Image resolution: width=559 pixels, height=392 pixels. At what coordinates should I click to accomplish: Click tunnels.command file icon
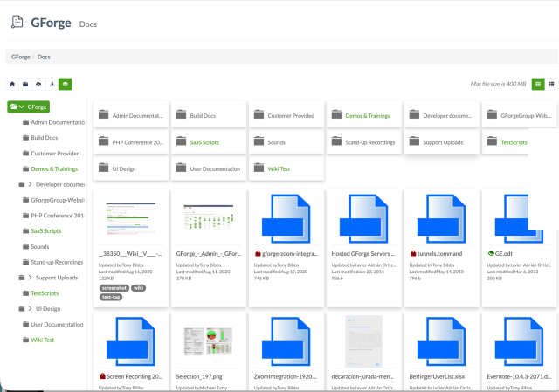click(x=442, y=219)
